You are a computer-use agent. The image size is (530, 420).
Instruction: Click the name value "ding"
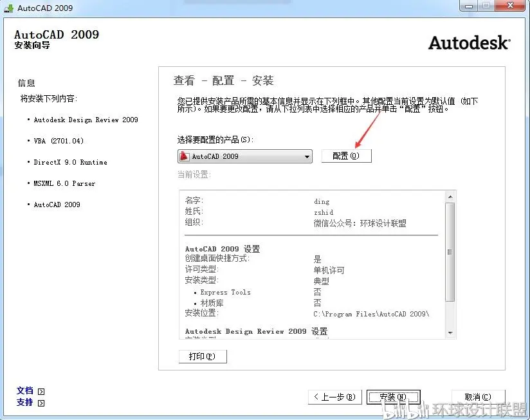click(x=322, y=202)
